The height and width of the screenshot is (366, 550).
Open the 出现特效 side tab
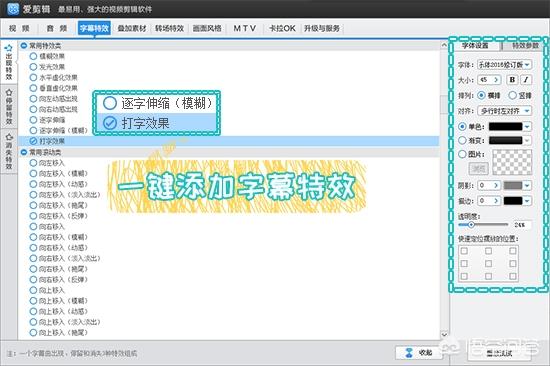pyautogui.click(x=9, y=62)
